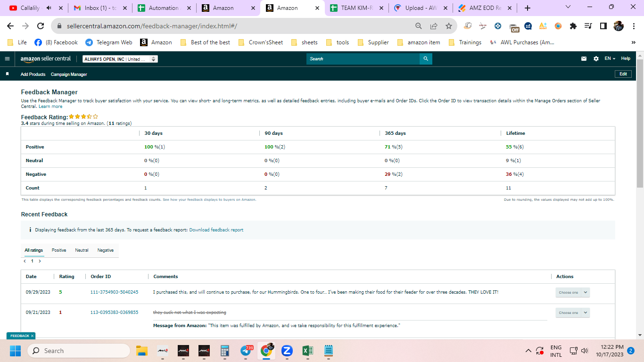Switch to the Inbox (1) Gmail tab
Screen dimensions: 644x362
[99, 8]
